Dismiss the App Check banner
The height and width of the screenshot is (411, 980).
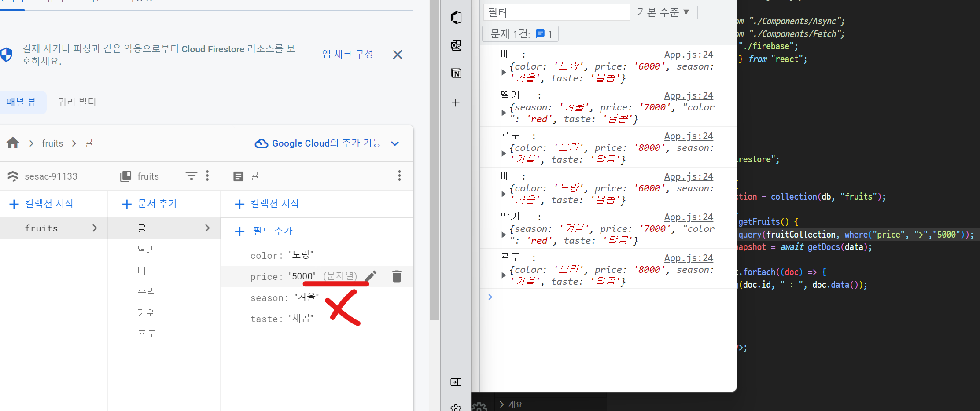398,55
